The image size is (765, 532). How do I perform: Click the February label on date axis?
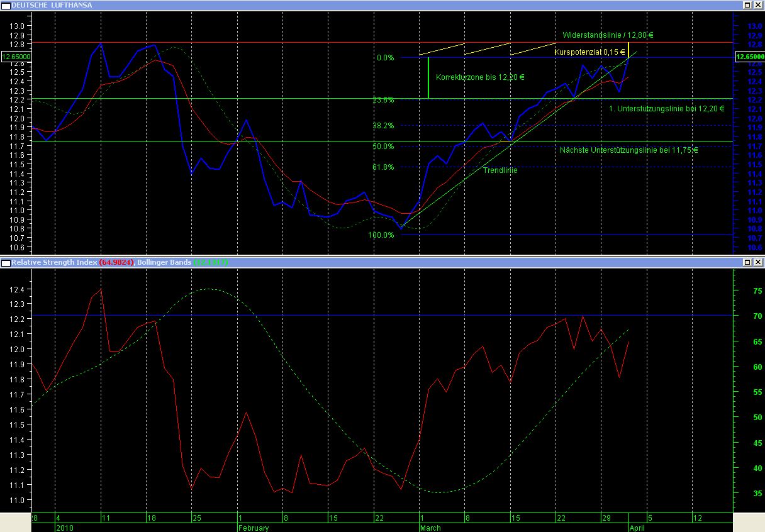tap(253, 528)
